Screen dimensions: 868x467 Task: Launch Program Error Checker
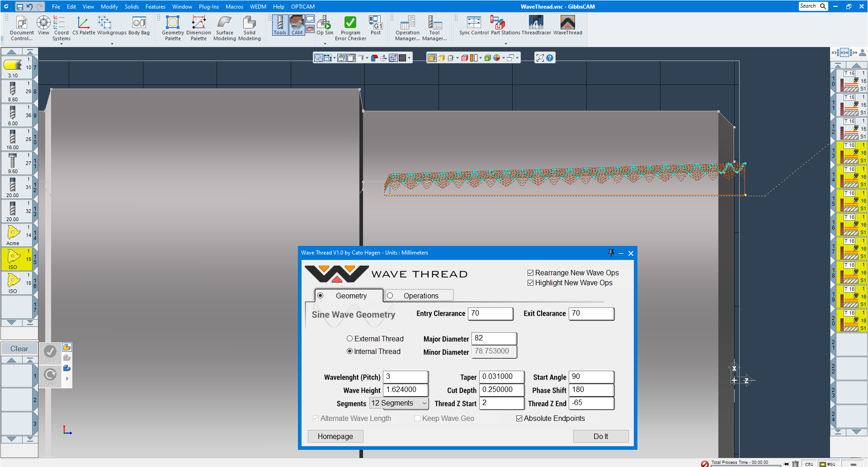coord(350,28)
